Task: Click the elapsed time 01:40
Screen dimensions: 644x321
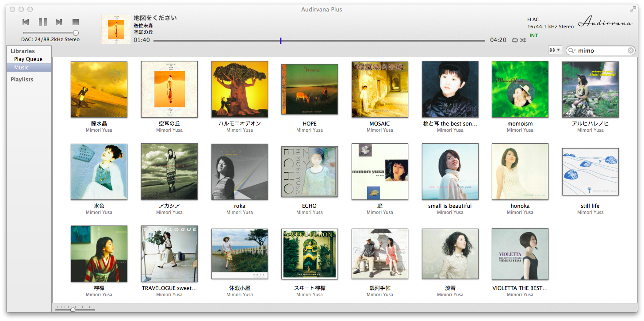Action: click(142, 40)
